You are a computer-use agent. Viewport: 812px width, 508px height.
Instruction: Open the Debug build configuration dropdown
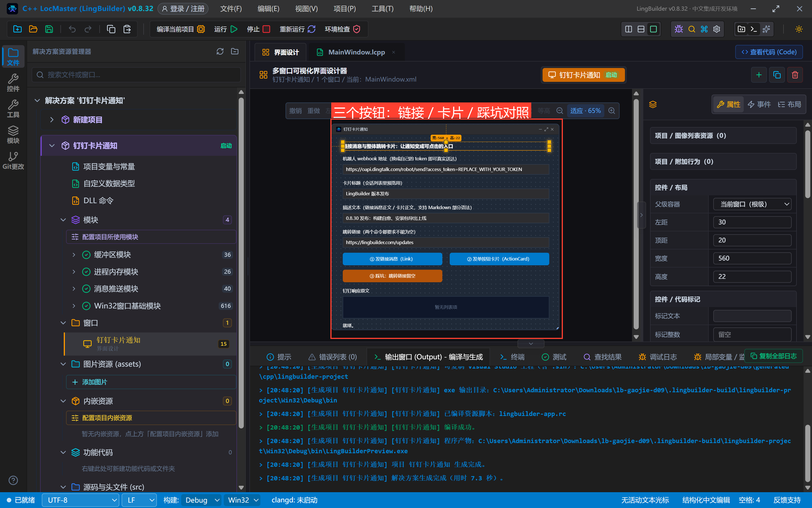201,500
